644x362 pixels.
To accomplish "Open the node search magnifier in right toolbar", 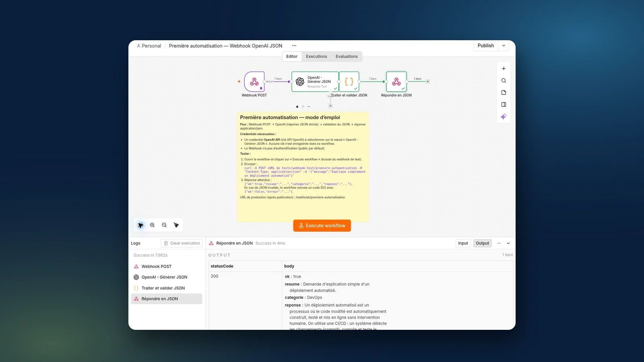I will 504,80.
